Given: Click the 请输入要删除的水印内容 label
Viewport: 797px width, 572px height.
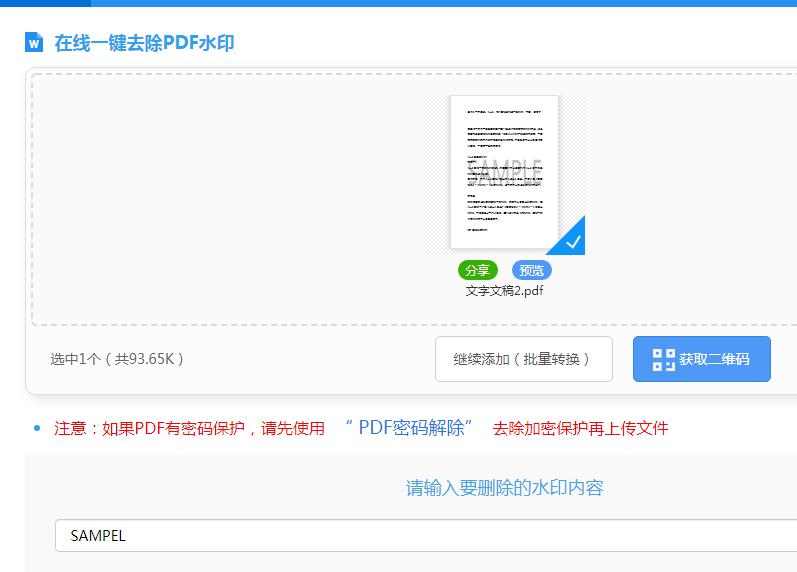Looking at the screenshot, I should [x=504, y=488].
